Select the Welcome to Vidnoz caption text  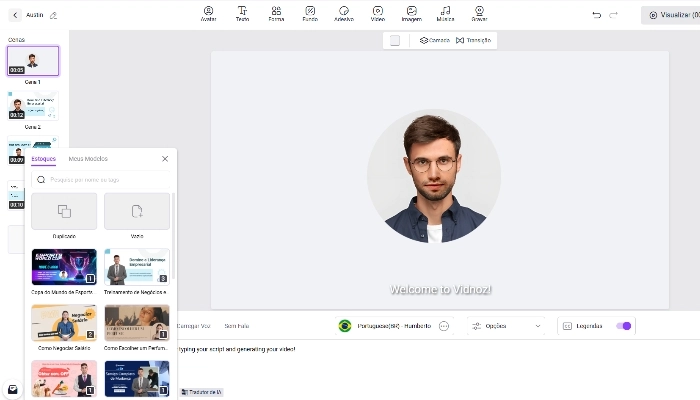(440, 290)
